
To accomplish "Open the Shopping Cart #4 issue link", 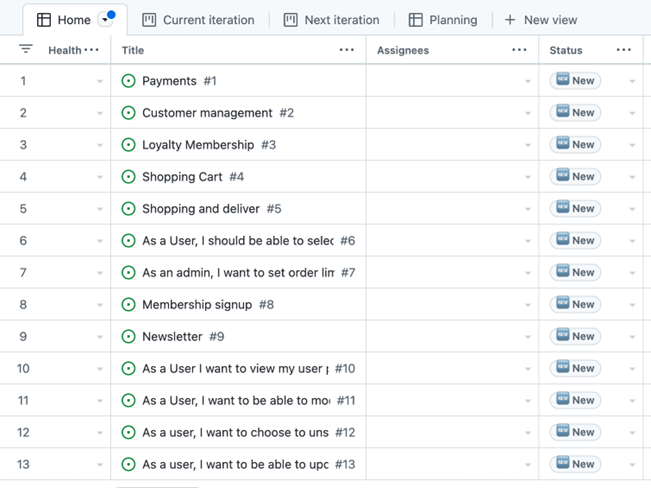I will tap(193, 177).
